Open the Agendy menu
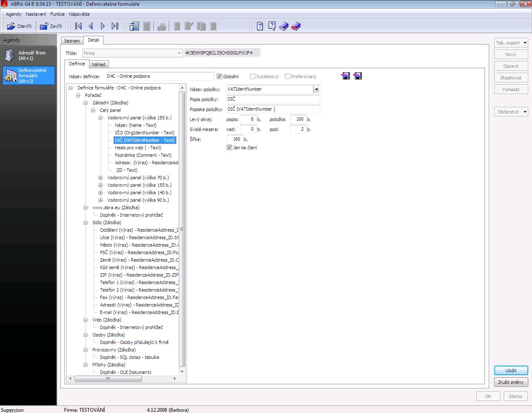 (14, 14)
